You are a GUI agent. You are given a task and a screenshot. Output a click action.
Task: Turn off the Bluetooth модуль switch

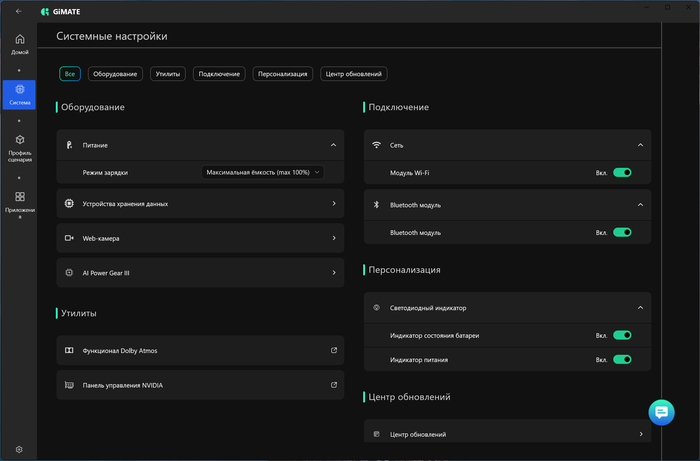pos(622,232)
